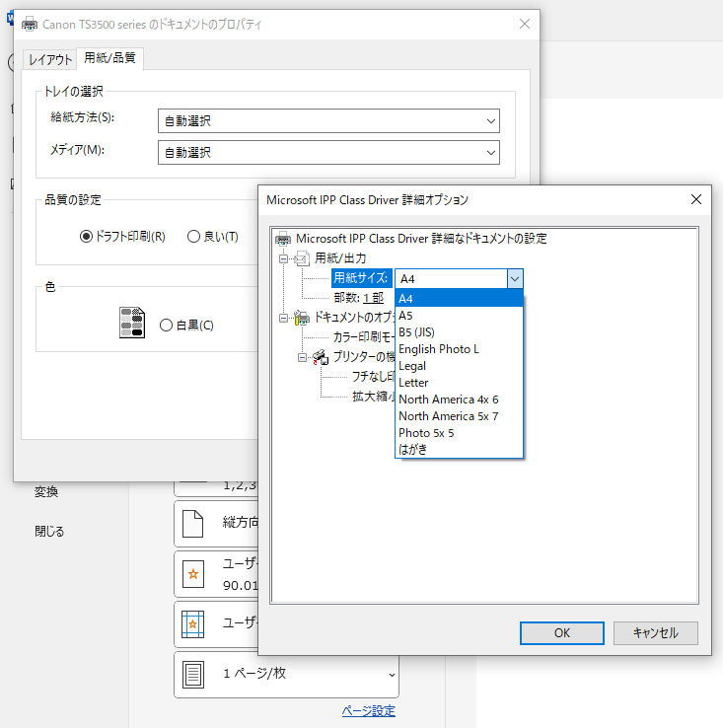
Task: Click the icon next to プリンターの機能
Action: click(x=321, y=357)
